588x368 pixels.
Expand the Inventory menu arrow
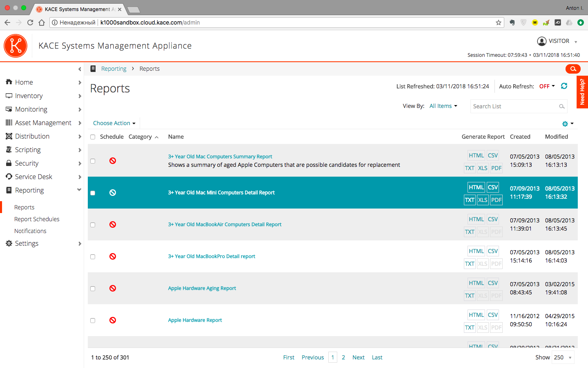click(x=80, y=96)
